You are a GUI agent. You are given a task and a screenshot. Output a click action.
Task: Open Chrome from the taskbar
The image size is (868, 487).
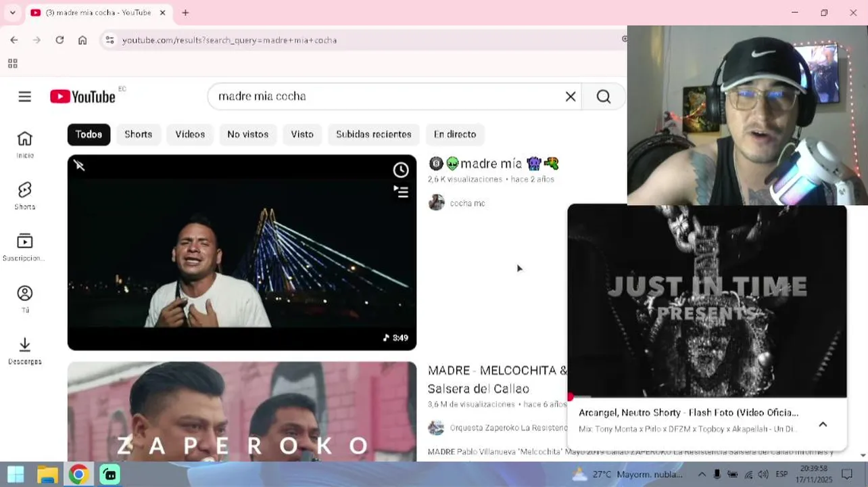click(78, 474)
